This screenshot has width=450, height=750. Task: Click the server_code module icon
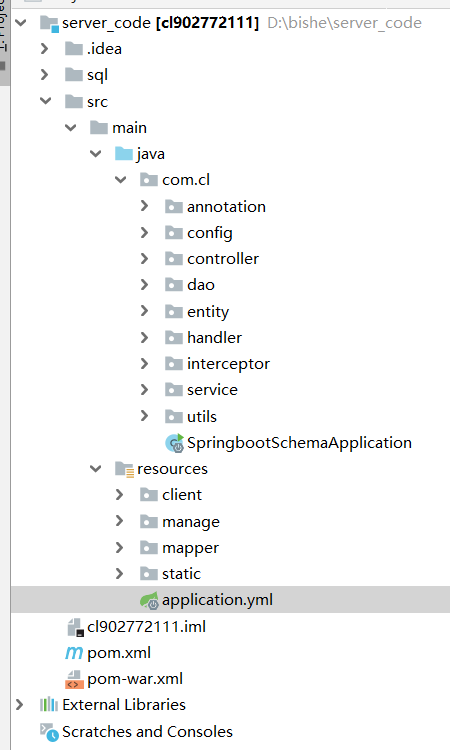coord(49,23)
